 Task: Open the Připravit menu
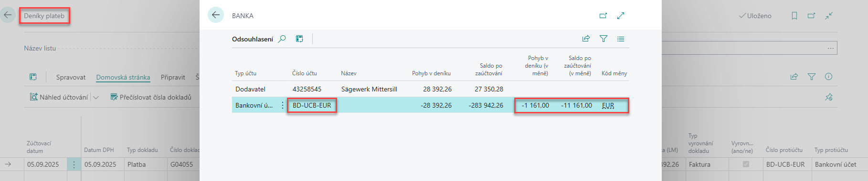173,77
